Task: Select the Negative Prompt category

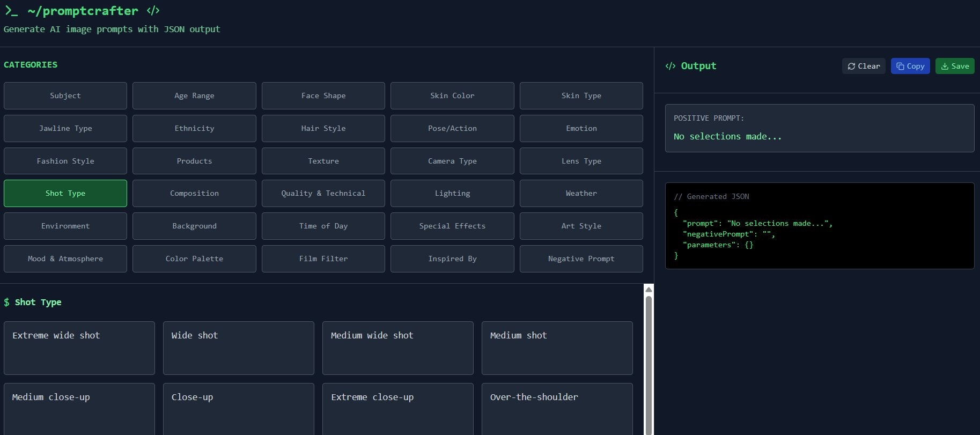Action: [x=581, y=259]
